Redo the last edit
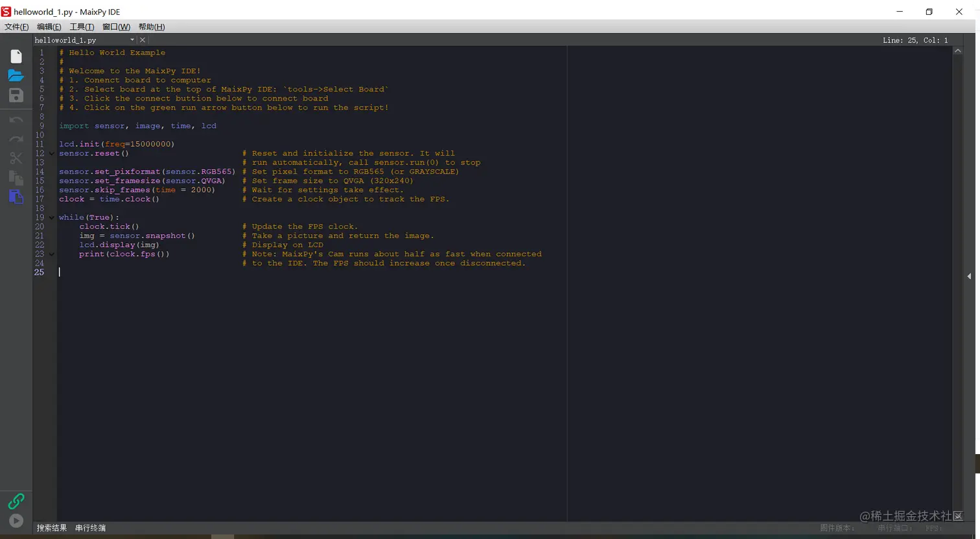Viewport: 980px width, 539px height. click(16, 139)
